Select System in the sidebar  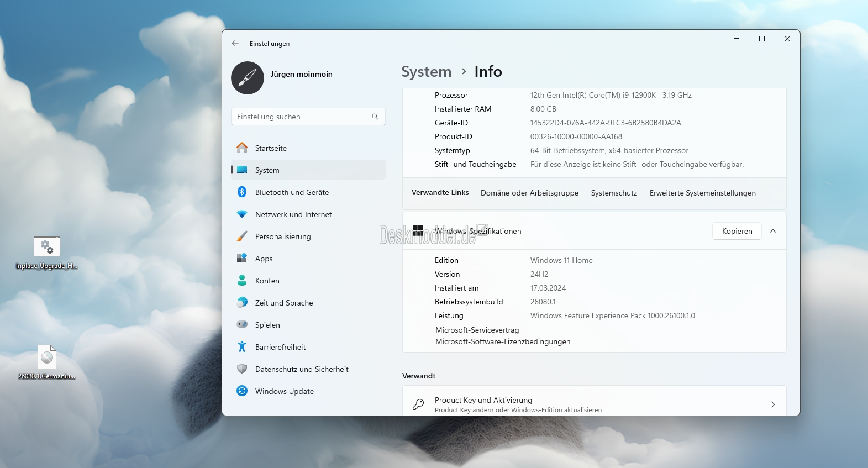coord(308,170)
